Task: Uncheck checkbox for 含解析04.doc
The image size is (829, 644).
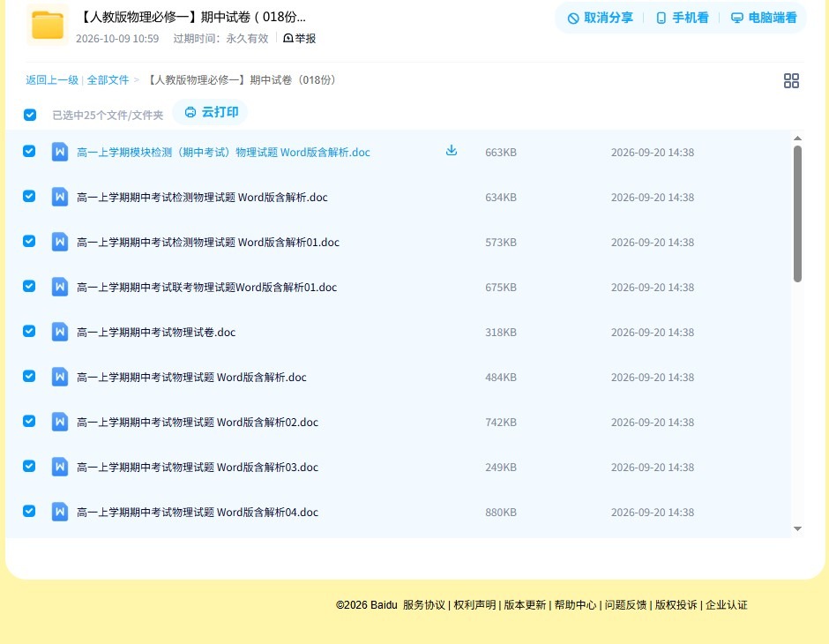Action: click(x=29, y=511)
